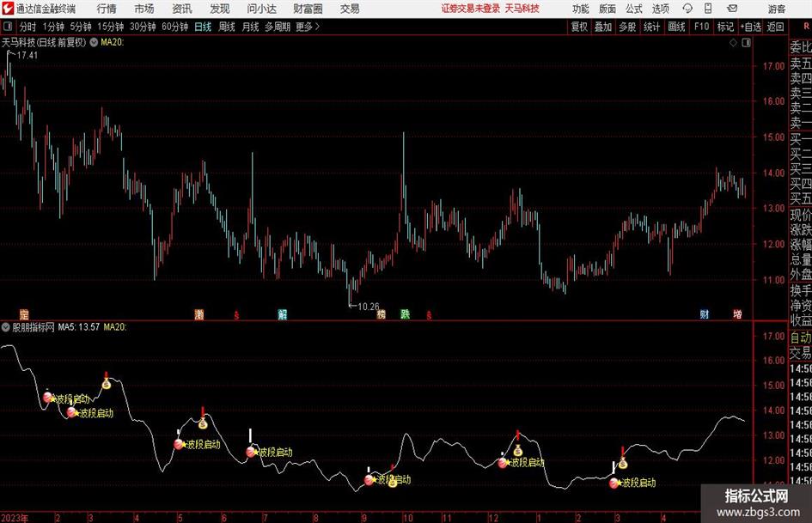Image resolution: width=812 pixels, height=523 pixels.
Task: Click the 股朋指标网 indicator name
Action: tap(34, 326)
